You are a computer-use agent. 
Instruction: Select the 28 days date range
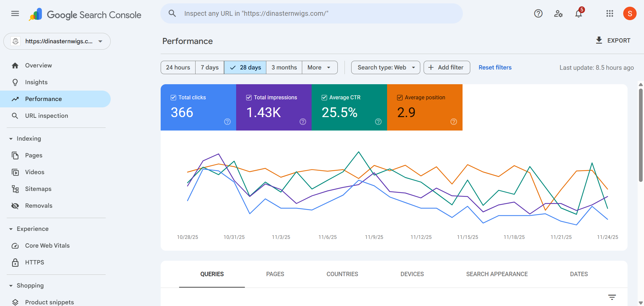coord(245,67)
